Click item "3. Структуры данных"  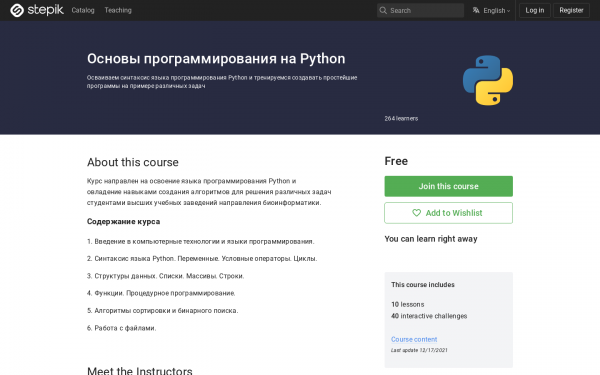point(165,276)
